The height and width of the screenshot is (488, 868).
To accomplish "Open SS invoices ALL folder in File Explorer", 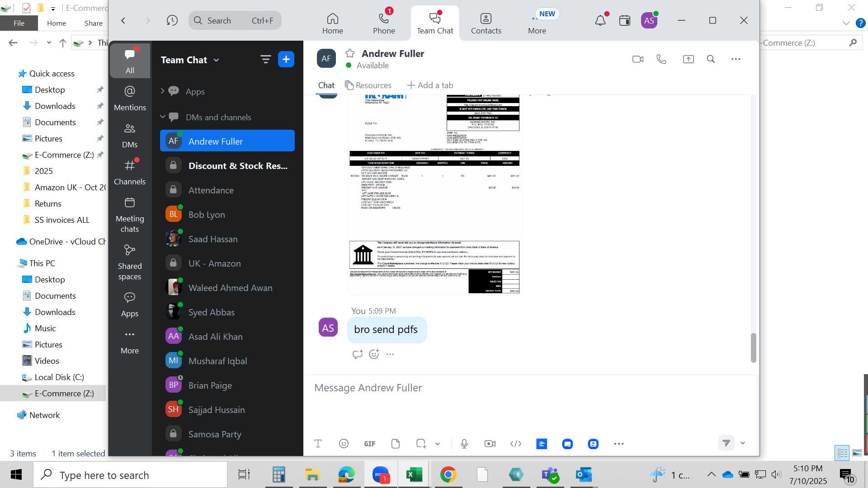I will point(62,220).
